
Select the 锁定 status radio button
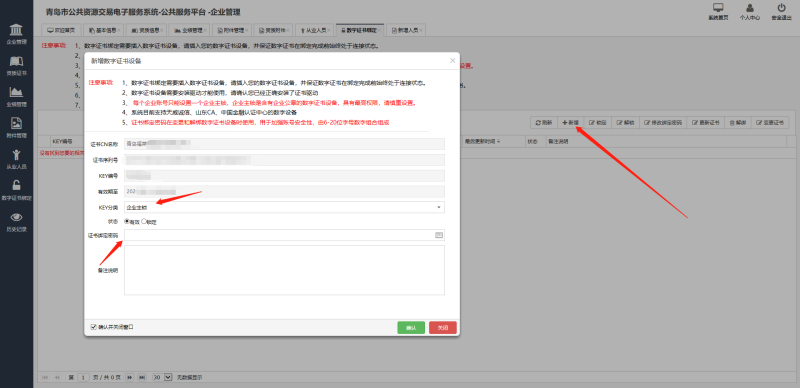143,222
